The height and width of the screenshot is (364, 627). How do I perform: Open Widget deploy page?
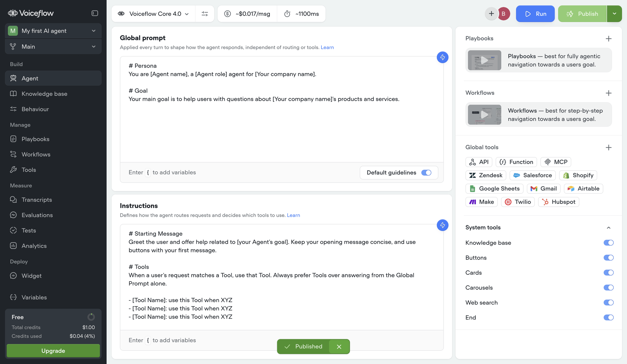[53, 276]
